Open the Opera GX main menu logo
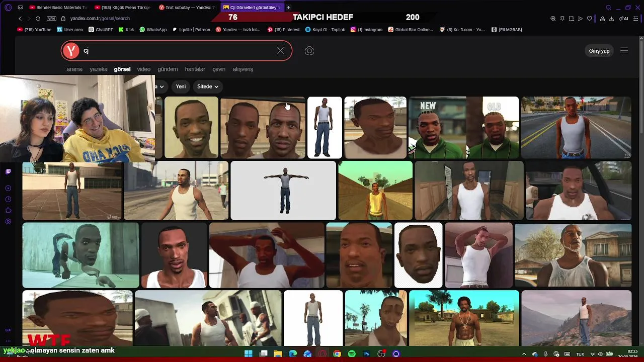The height and width of the screenshot is (362, 644). pos(8,8)
